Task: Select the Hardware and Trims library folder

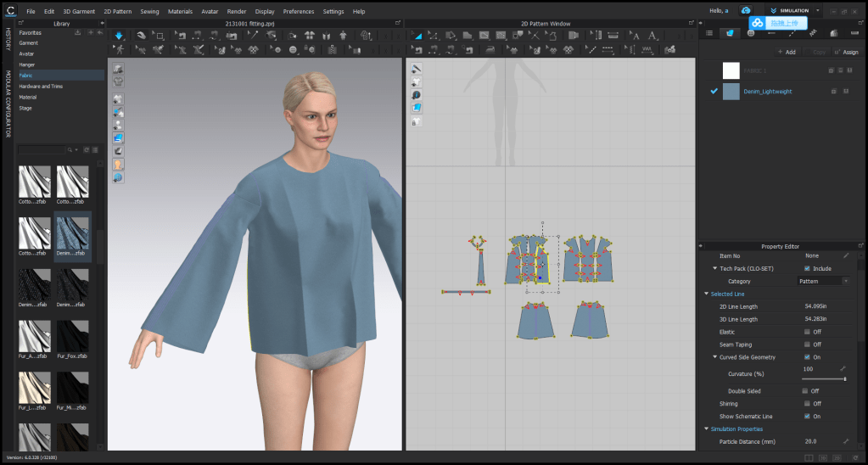Action: 41,87
